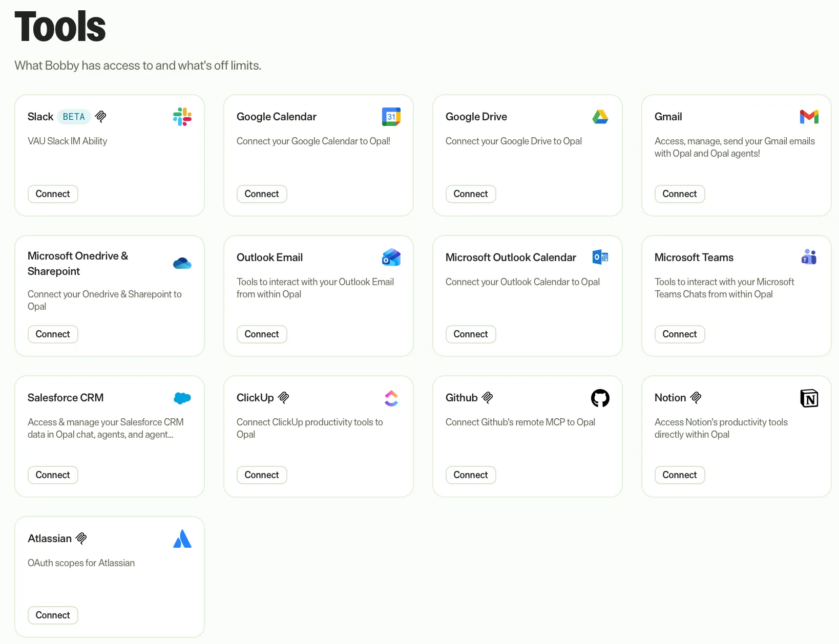
Task: Click the badge icon beside Atlassian title
Action: (x=81, y=539)
